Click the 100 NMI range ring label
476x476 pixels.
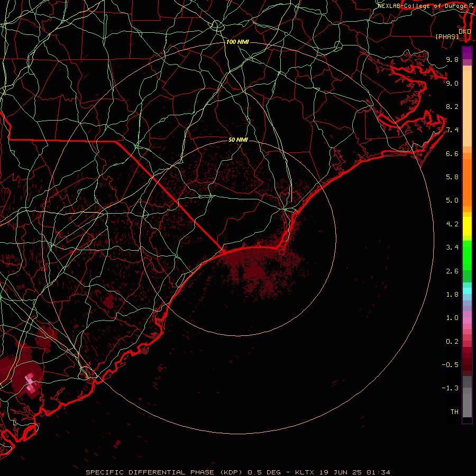237,42
